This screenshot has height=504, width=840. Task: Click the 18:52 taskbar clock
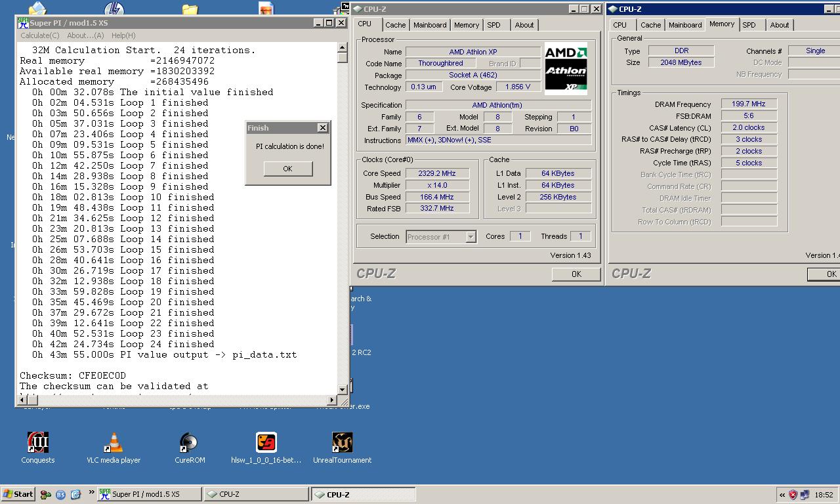click(824, 495)
